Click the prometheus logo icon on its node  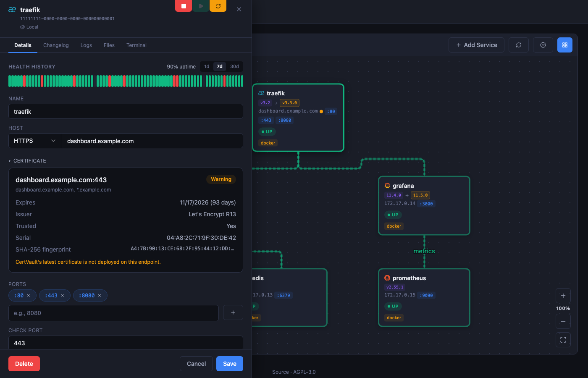pyautogui.click(x=387, y=278)
